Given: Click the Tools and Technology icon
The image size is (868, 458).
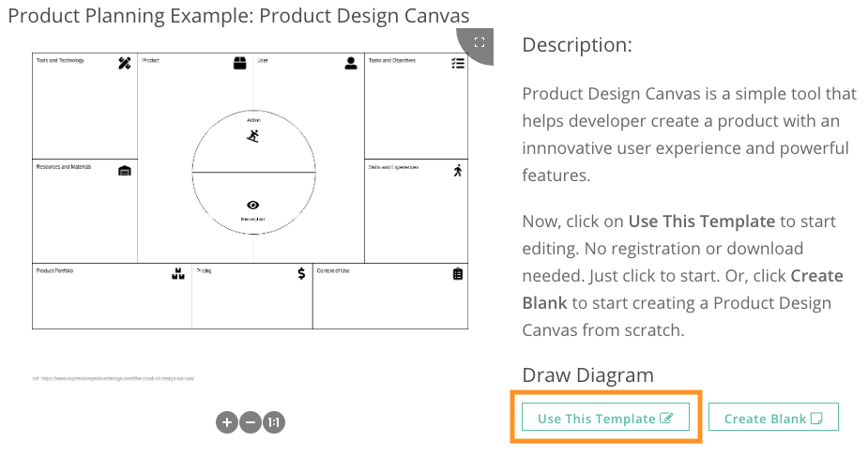Looking at the screenshot, I should click(x=125, y=63).
